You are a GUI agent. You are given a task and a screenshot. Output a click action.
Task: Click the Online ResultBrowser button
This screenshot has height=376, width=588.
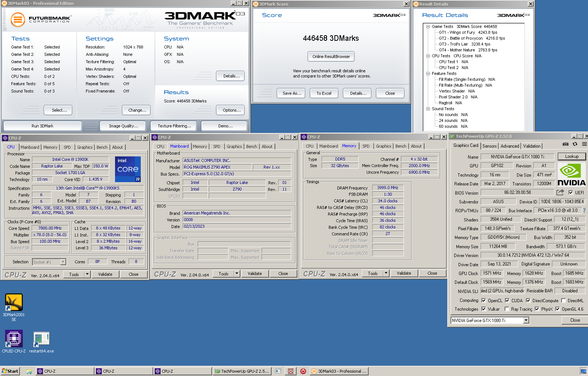(x=331, y=57)
